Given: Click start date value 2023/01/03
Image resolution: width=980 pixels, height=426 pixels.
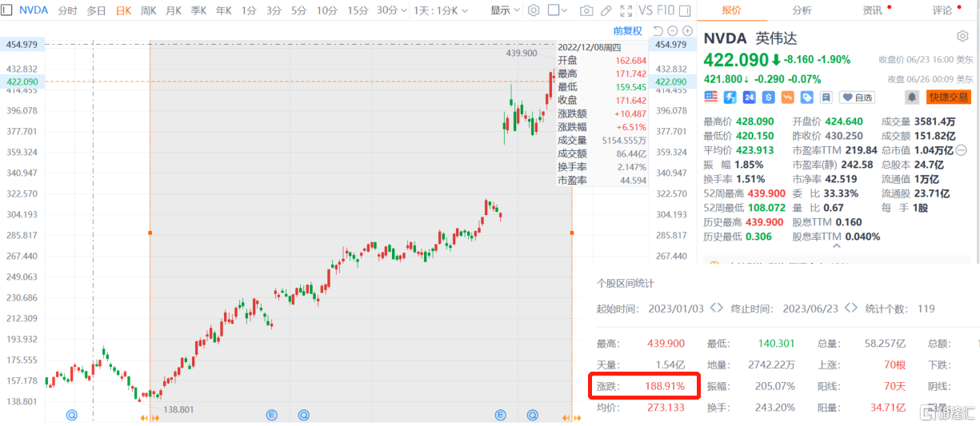Looking at the screenshot, I should (676, 309).
